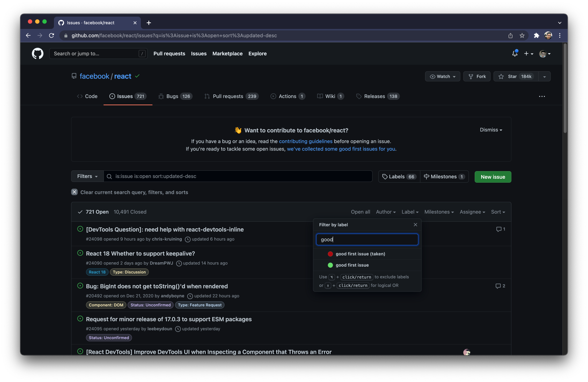Click the assignee avatar on React DevTools issue
The image size is (588, 382).
tap(467, 352)
